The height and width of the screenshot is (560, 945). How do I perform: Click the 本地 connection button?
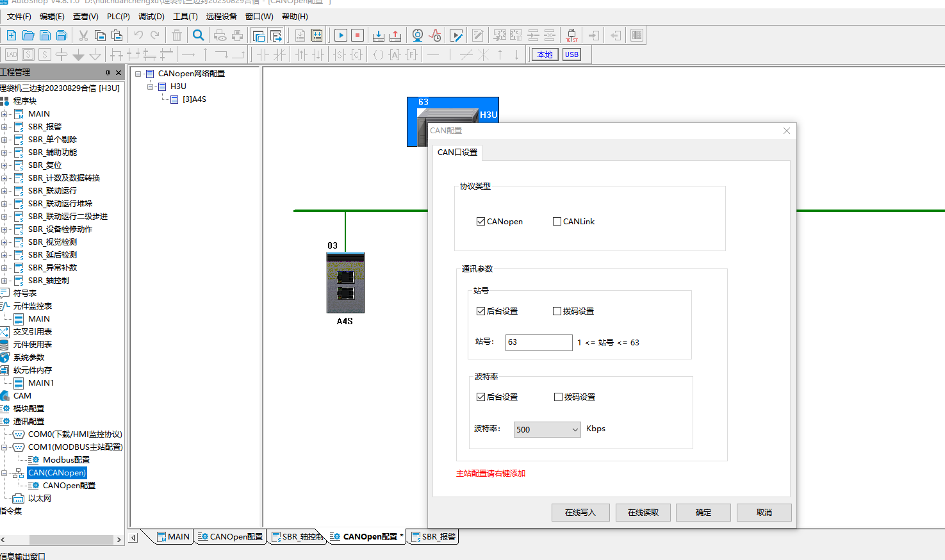[x=545, y=54]
